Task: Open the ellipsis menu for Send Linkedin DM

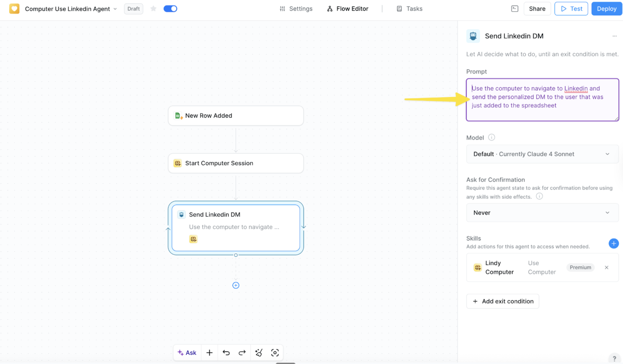Action: (615, 36)
